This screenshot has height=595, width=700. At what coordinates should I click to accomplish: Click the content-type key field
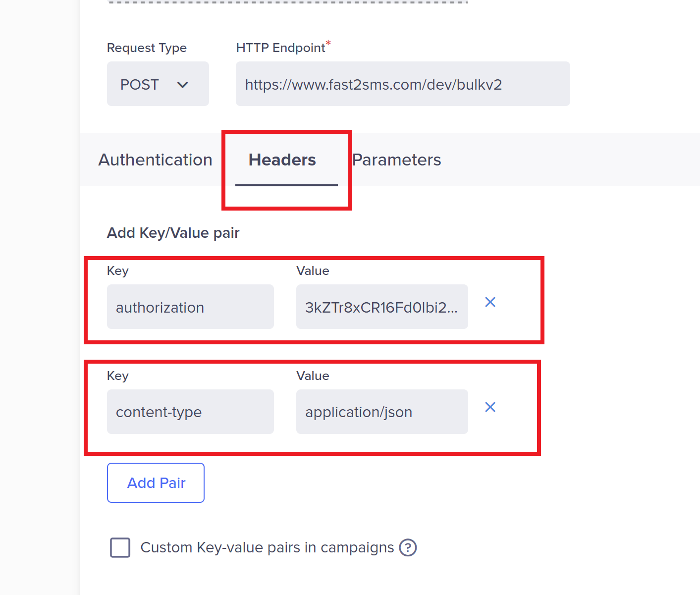[190, 412]
